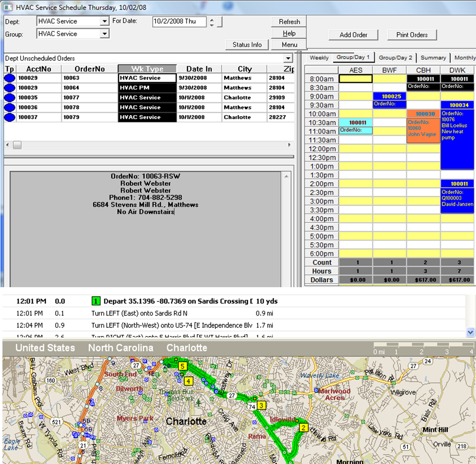Increment the For Date spinner up arrow
Screen dimensions: 476x464
tap(211, 19)
